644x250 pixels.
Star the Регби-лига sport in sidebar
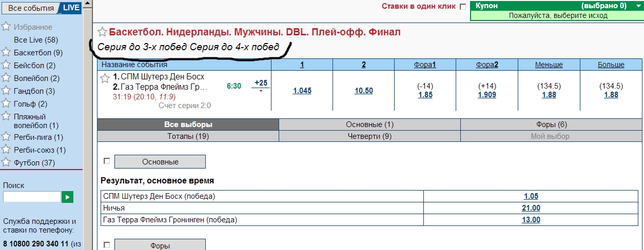point(6,137)
